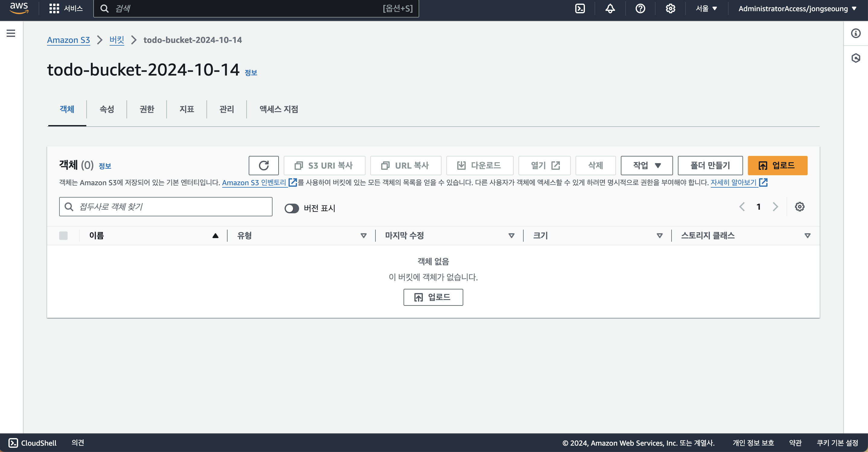Open the left hamburger navigation menu
This screenshot has width=868, height=452.
click(x=11, y=33)
